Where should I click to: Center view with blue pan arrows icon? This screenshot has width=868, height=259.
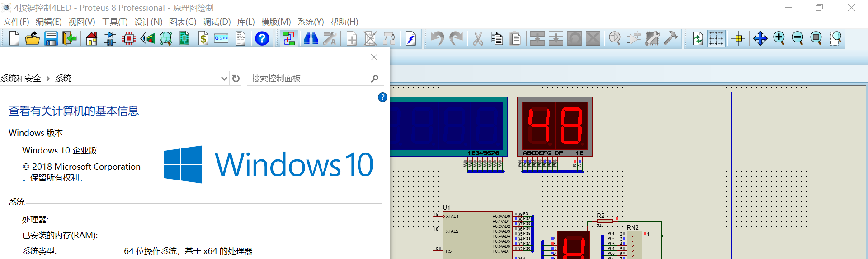(760, 39)
